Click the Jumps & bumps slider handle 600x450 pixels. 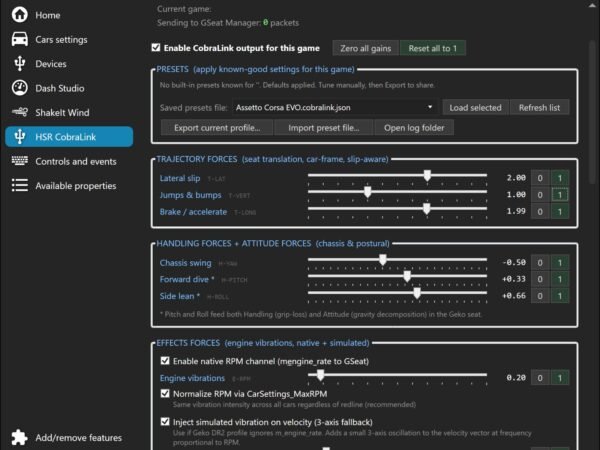click(367, 192)
